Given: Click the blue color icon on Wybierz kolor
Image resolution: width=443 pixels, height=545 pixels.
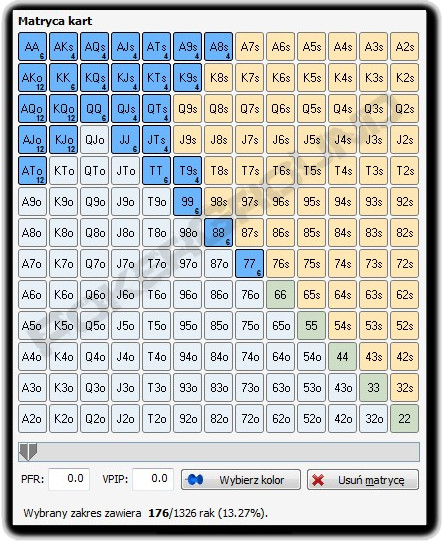Looking at the screenshot, I should [x=195, y=480].
